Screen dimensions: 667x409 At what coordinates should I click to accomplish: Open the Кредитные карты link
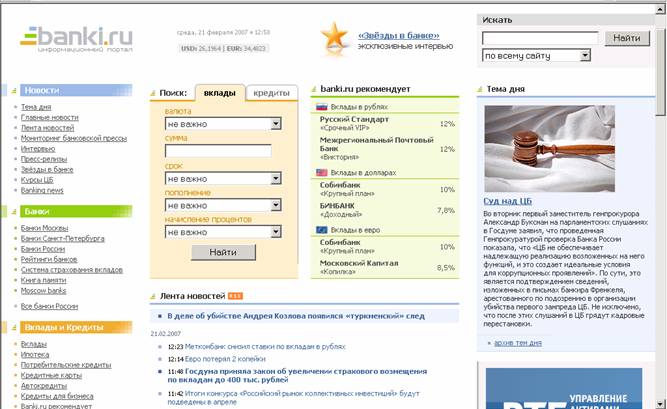pyautogui.click(x=51, y=375)
